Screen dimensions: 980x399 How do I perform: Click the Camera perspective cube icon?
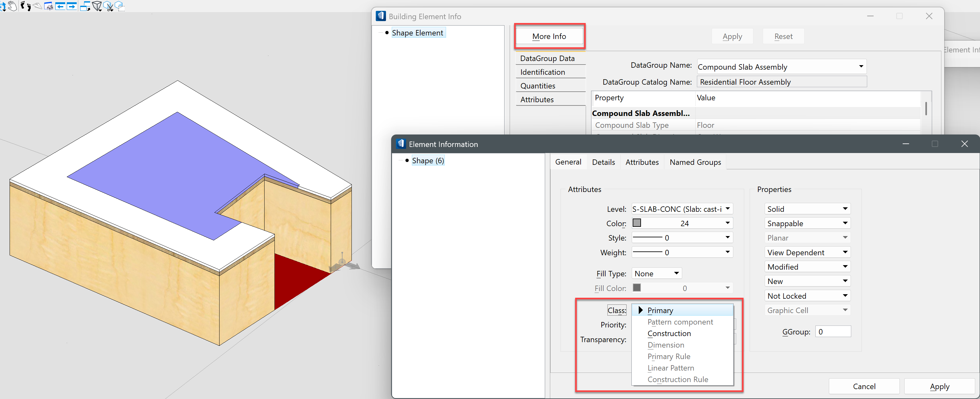click(x=96, y=6)
